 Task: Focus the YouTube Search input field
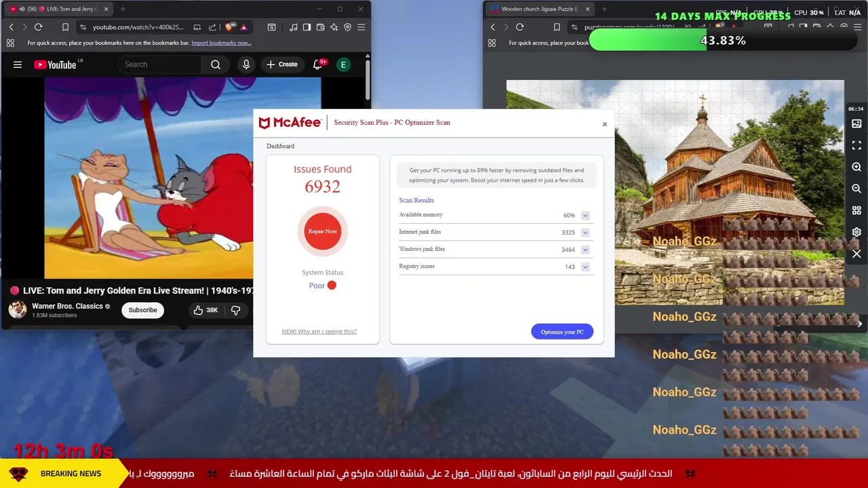click(x=160, y=64)
